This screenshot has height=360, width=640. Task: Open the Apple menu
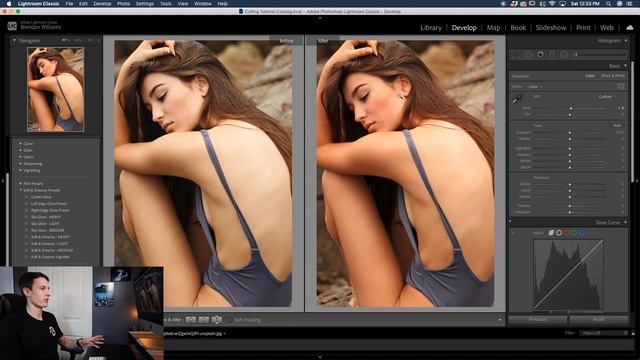point(9,4)
